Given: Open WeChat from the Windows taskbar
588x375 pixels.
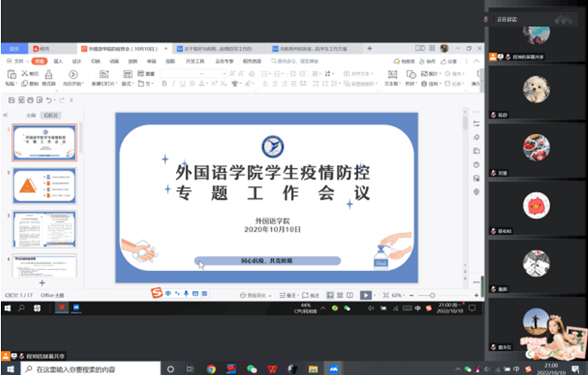Looking at the screenshot, I should point(252,369).
